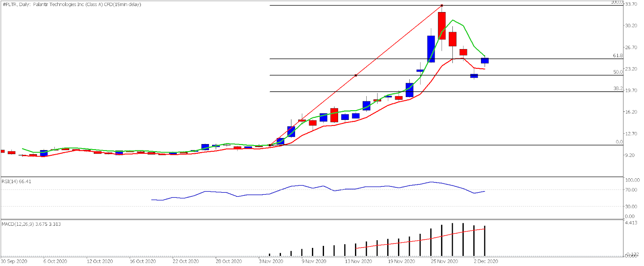Image resolution: width=644 pixels, height=266 pixels.
Task: Click the 3 Nov 2020 date label
Action: click(271, 261)
